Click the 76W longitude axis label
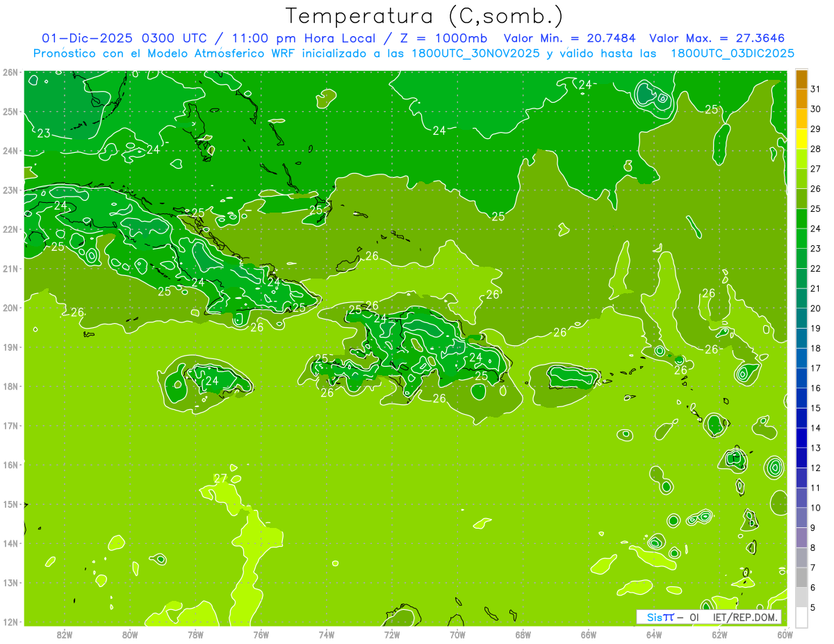Viewport: 834px width, 644px height. tap(261, 634)
